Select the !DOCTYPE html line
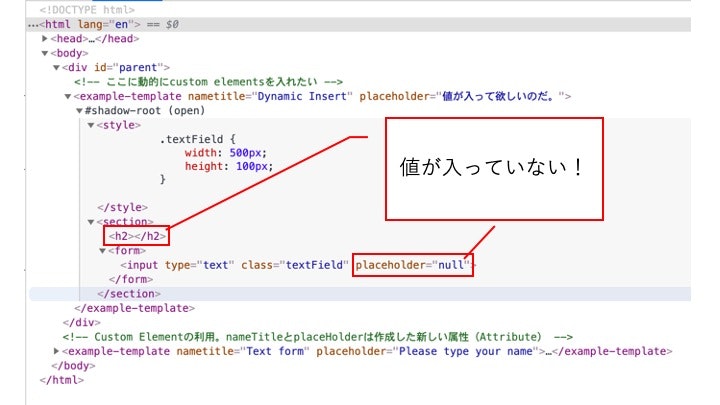Viewport: 720px width, 405px height. pos(87,10)
